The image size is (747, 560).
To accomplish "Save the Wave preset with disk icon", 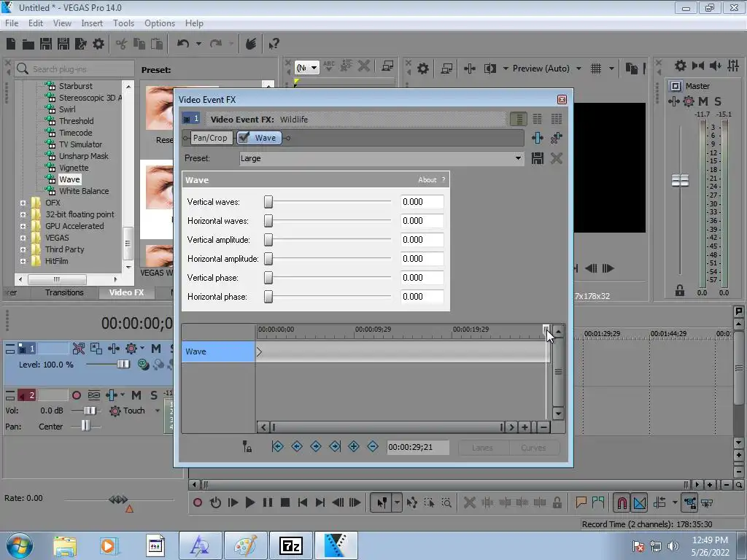I will pyautogui.click(x=538, y=158).
